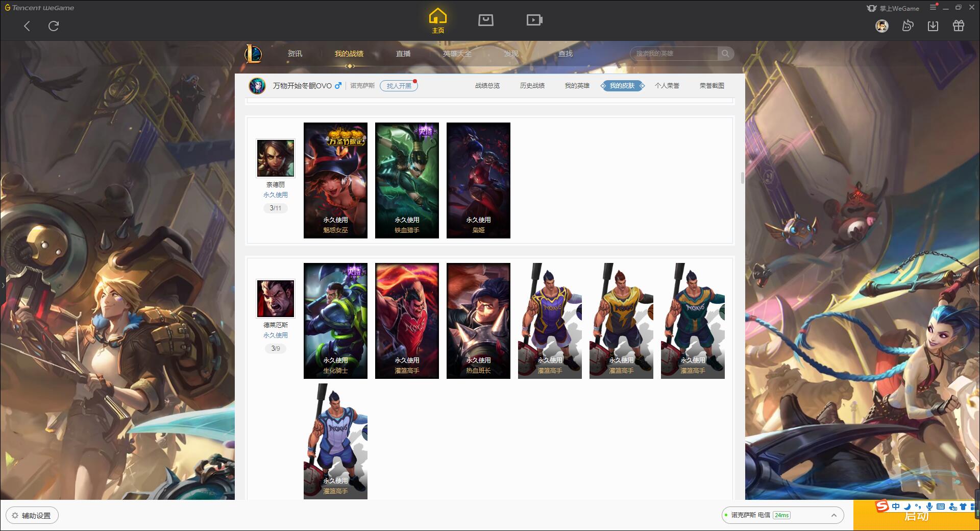This screenshot has height=531, width=980.
Task: Click the Sogou input method S icon
Action: point(883,506)
